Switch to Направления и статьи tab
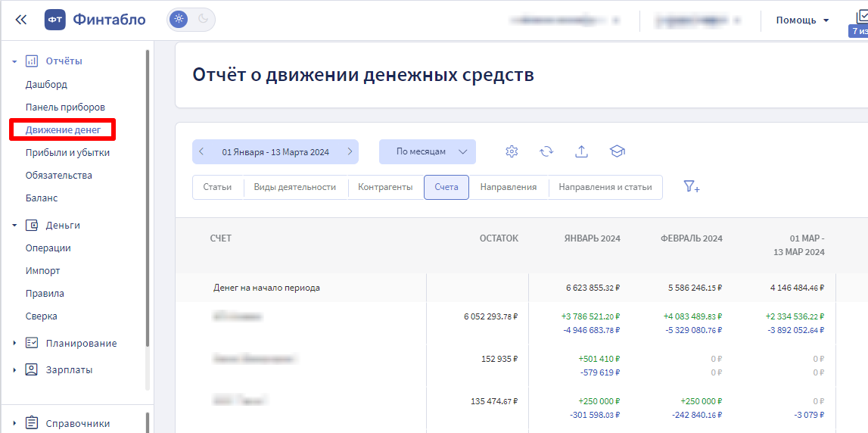 click(605, 187)
